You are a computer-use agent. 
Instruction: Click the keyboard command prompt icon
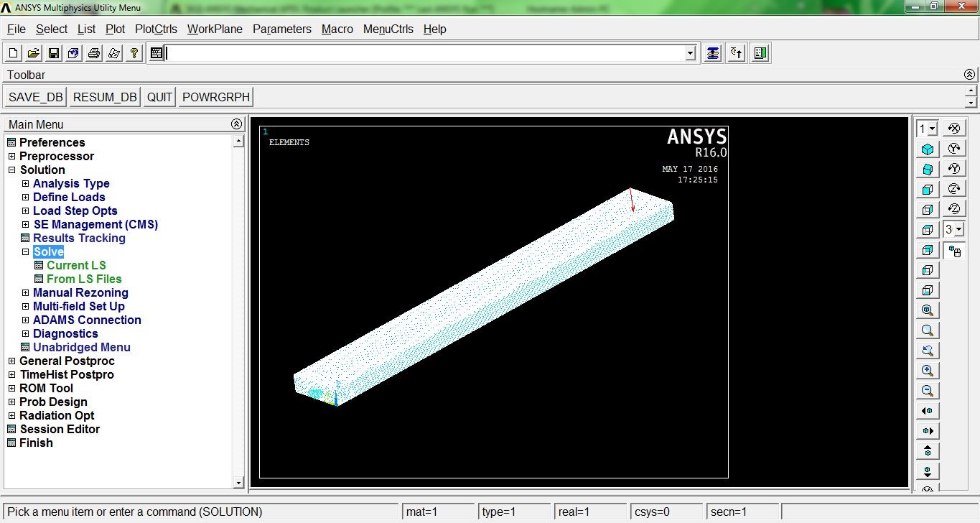(x=157, y=53)
